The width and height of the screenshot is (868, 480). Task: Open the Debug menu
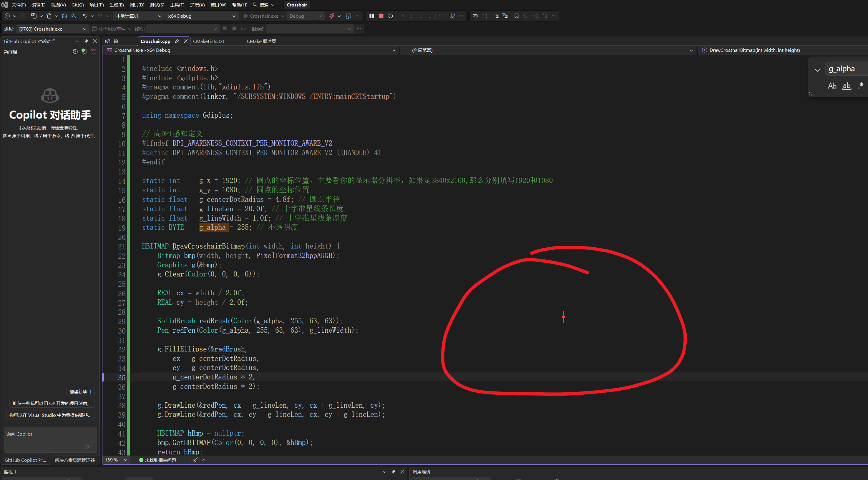[137, 5]
